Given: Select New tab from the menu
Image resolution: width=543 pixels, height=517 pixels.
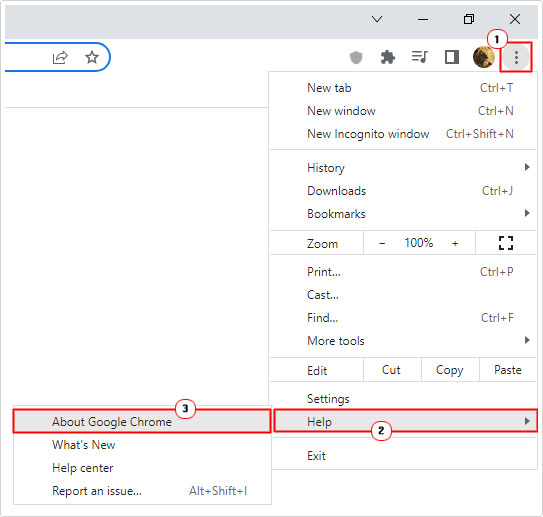Looking at the screenshot, I should click(403, 88).
